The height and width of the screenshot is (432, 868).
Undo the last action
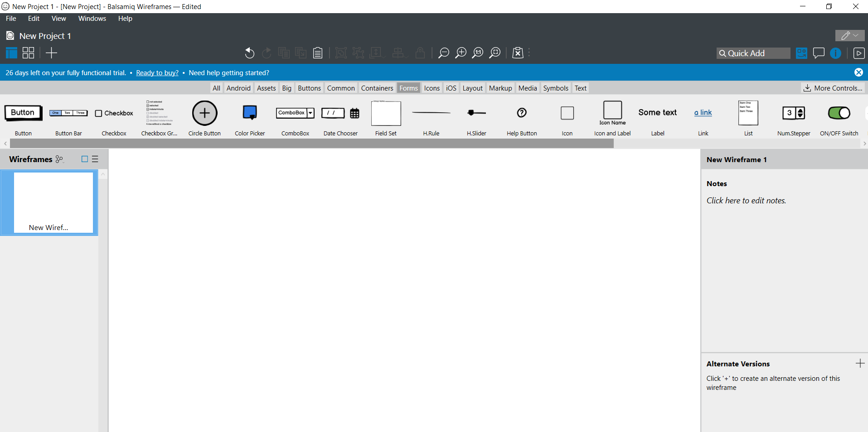[x=249, y=53]
